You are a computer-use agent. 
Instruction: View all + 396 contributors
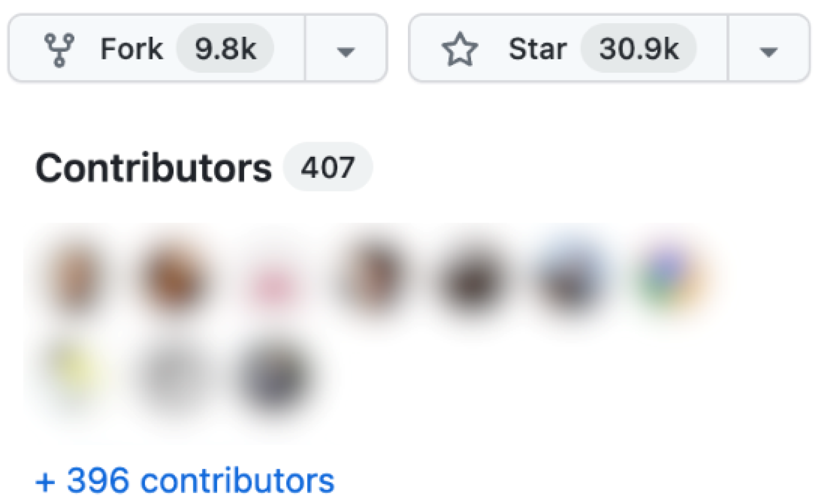click(185, 481)
